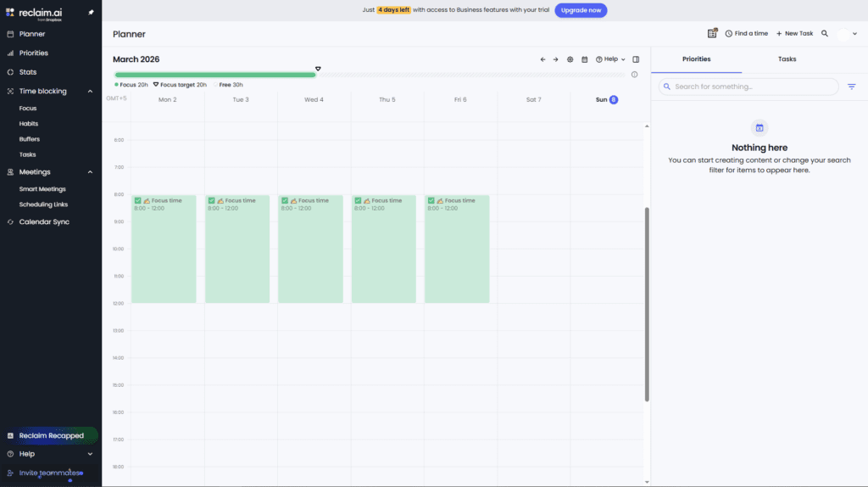Toggle the side panel layout icon
868x487 pixels.
coord(636,59)
